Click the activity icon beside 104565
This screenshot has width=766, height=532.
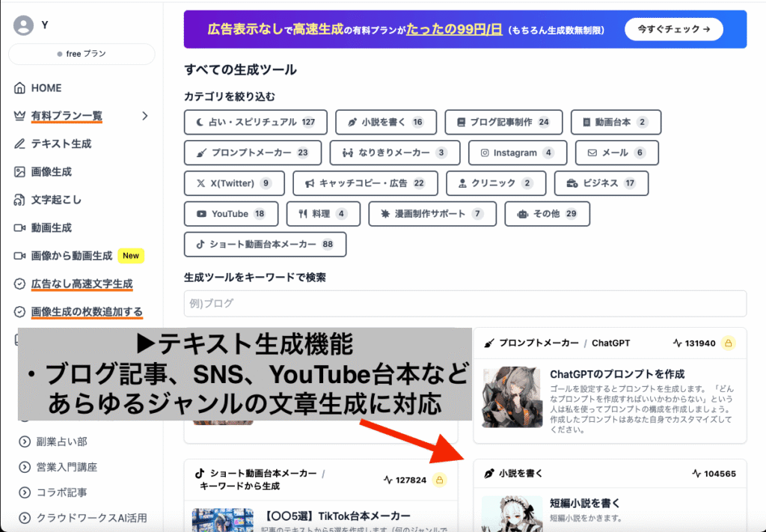696,474
